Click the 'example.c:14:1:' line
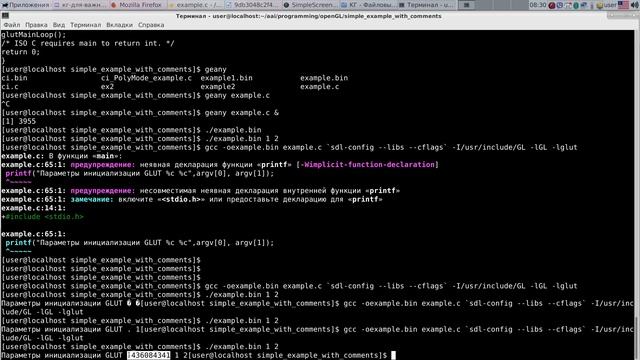 (x=33, y=208)
